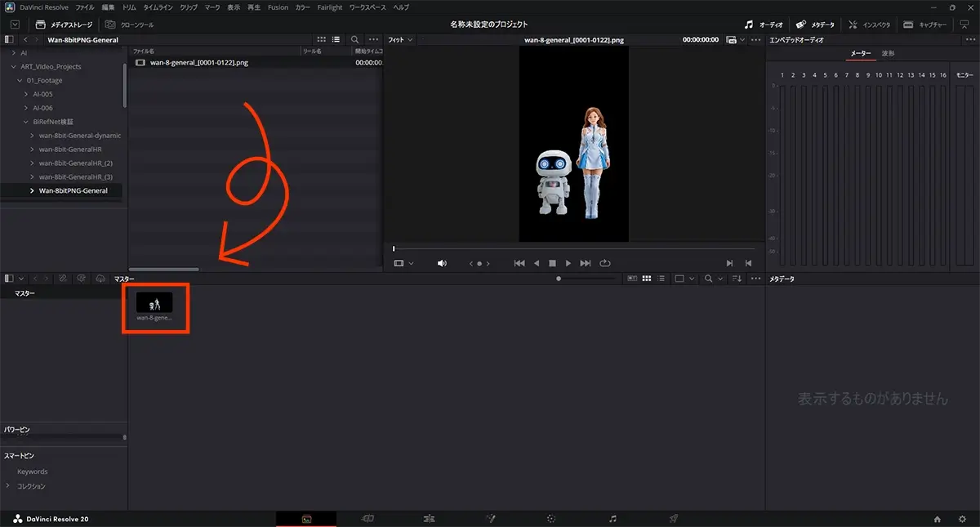Switch to the Deliver page rocket icon
The width and height of the screenshot is (980, 527).
(674, 519)
